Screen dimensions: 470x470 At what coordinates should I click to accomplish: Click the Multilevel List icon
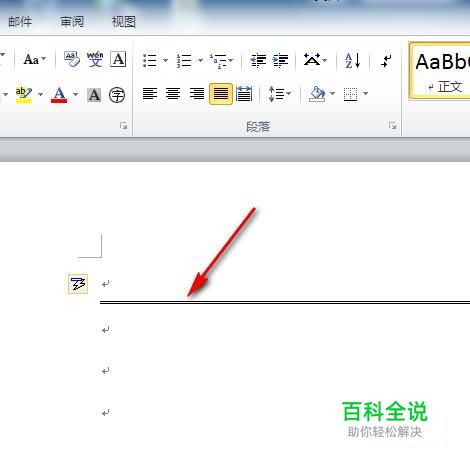pyautogui.click(x=218, y=61)
